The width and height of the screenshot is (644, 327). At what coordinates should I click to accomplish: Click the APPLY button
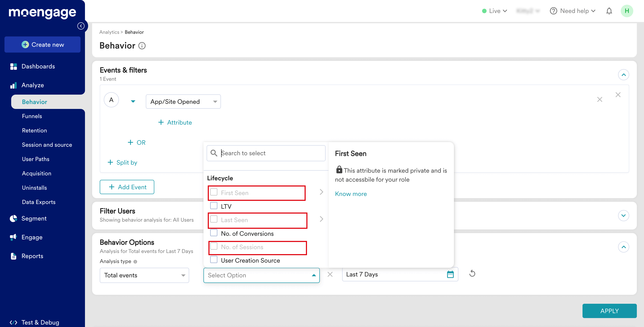tap(609, 311)
